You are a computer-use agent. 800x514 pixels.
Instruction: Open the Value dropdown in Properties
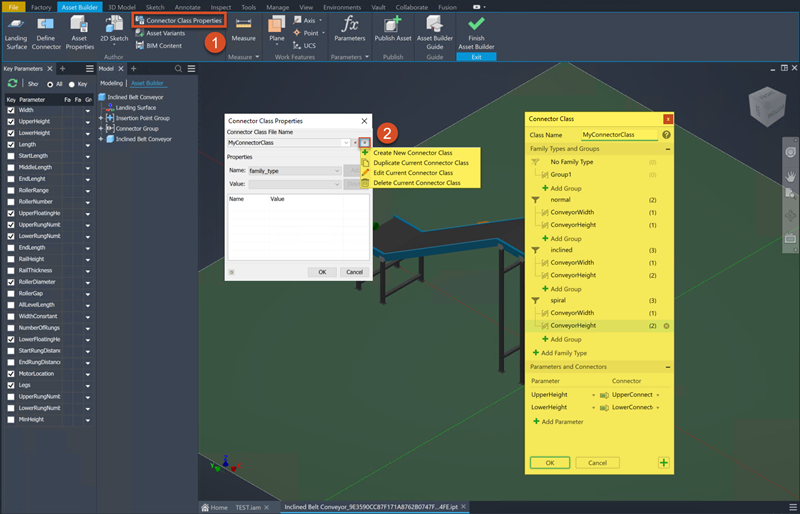(337, 184)
